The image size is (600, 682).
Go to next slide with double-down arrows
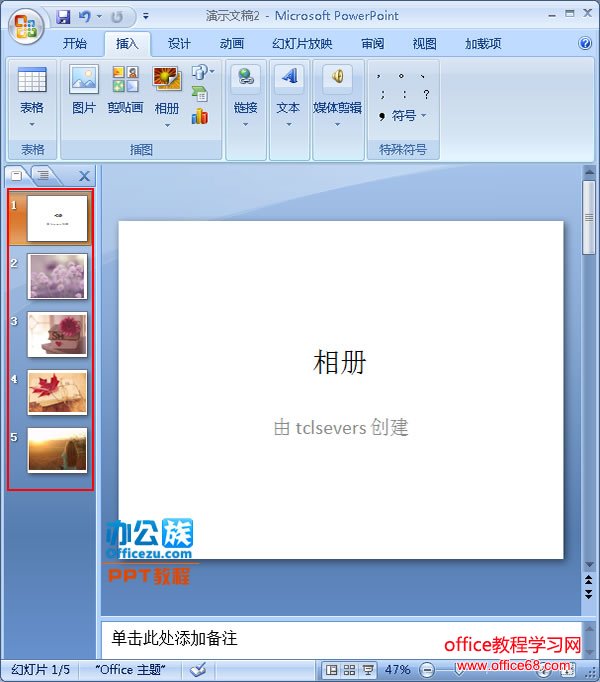tap(589, 594)
